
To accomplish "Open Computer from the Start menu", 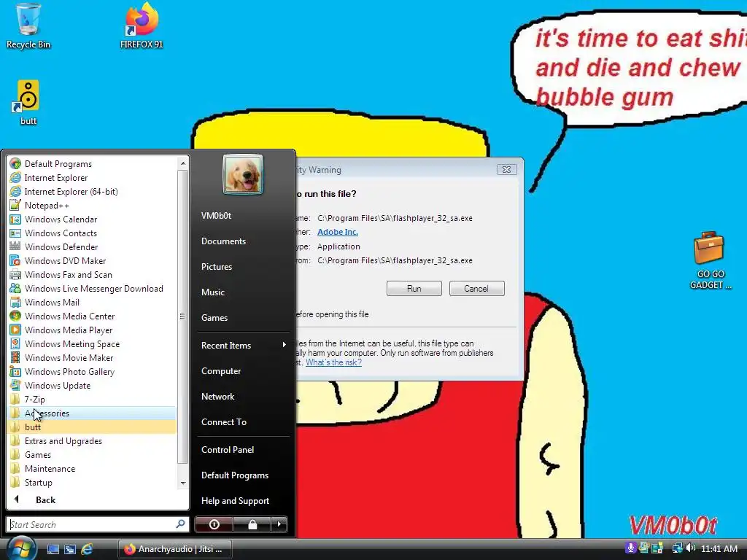I will pos(243,371).
